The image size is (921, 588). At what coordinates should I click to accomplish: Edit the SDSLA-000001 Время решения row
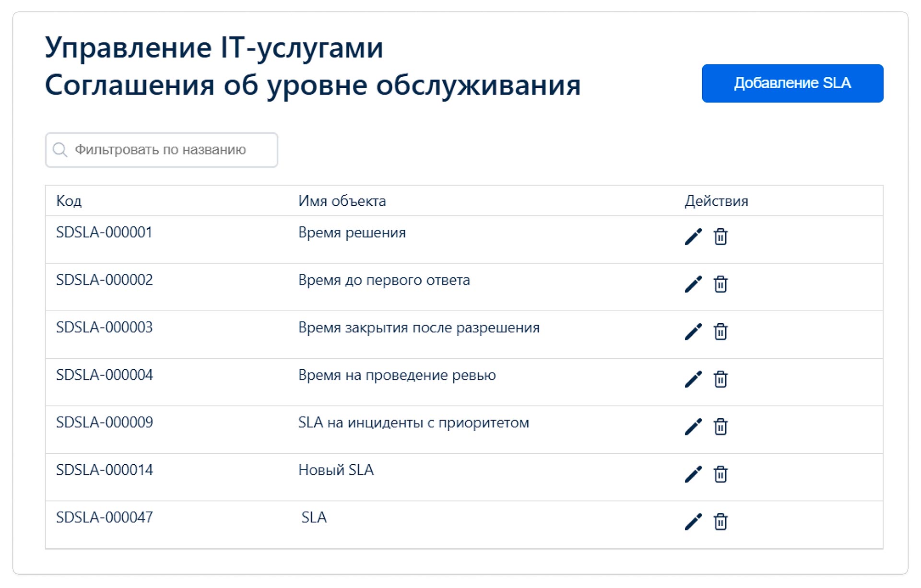coord(693,236)
